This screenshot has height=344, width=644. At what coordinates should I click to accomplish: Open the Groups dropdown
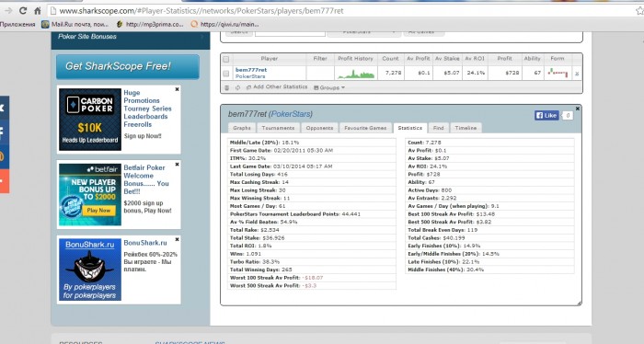329,87
